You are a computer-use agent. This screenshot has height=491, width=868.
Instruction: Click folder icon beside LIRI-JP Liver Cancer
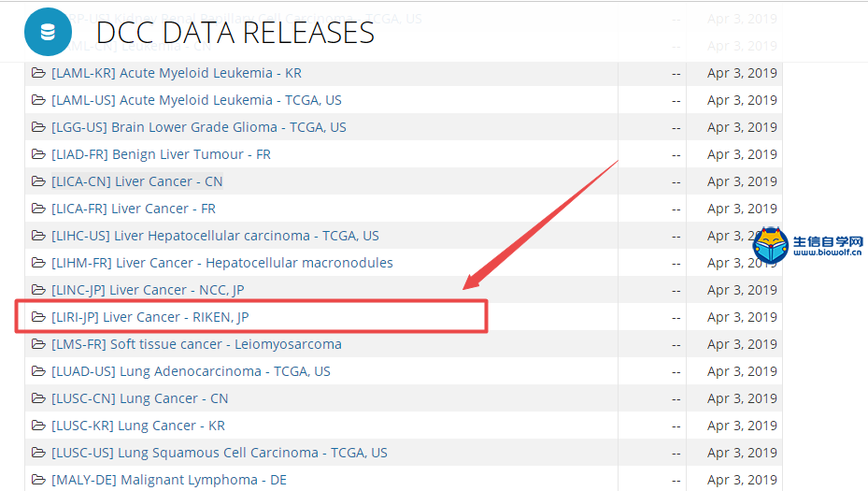click(38, 317)
